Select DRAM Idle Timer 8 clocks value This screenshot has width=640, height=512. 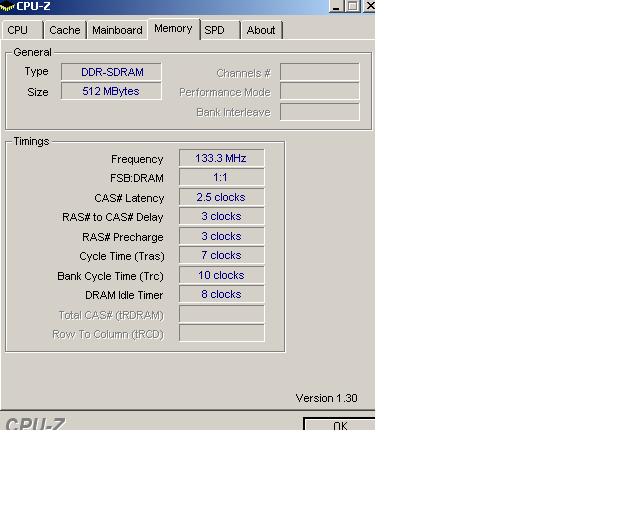tap(221, 294)
